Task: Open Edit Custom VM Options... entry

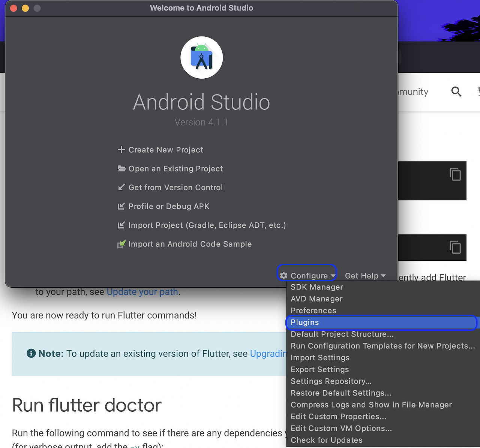Action: pyautogui.click(x=383, y=428)
